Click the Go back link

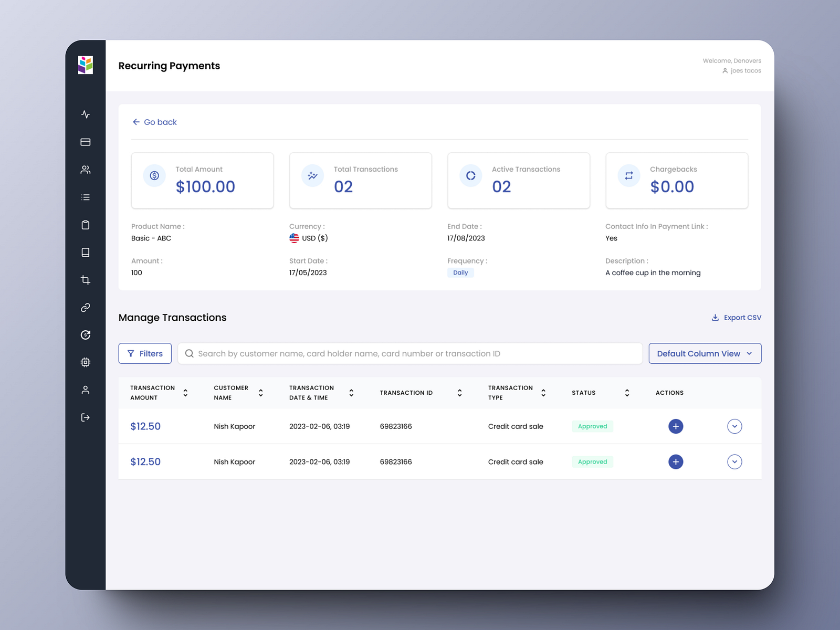point(154,122)
